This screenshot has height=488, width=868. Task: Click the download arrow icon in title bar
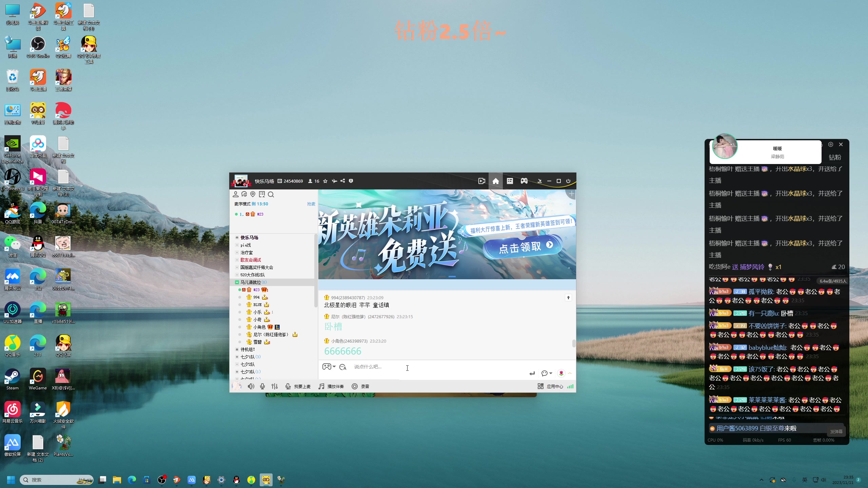539,181
